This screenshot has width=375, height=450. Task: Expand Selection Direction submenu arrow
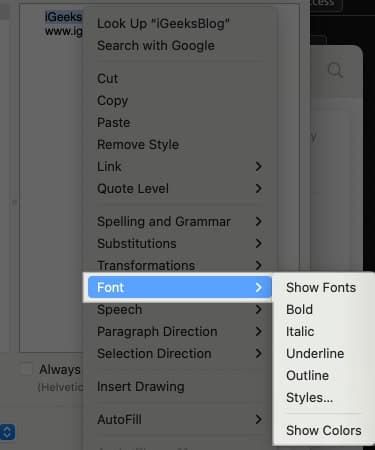[x=258, y=354]
